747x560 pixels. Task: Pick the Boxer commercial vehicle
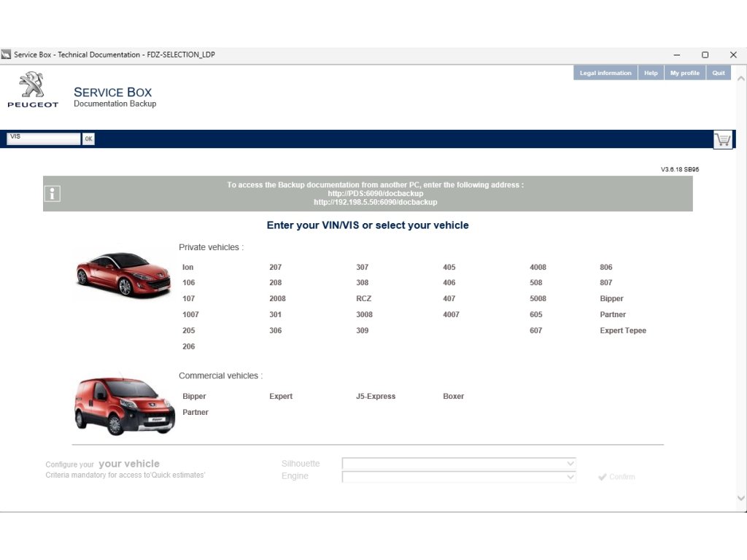tap(453, 397)
